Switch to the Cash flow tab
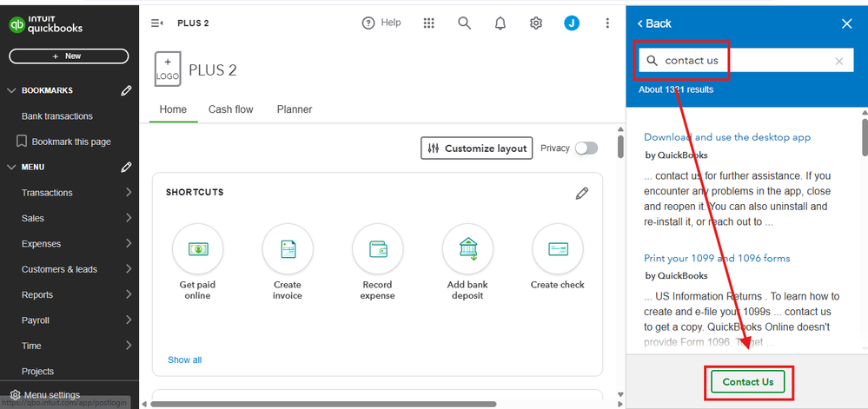This screenshot has width=868, height=409. [x=230, y=109]
